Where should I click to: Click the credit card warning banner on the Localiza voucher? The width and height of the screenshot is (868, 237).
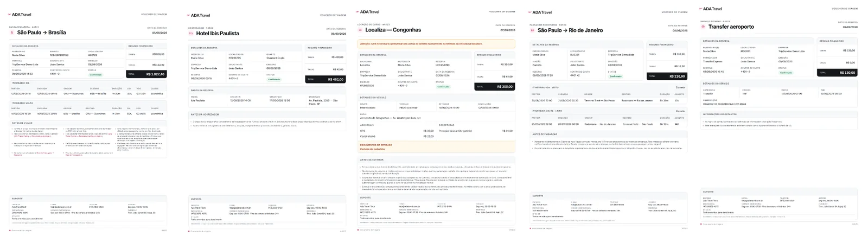(x=436, y=43)
